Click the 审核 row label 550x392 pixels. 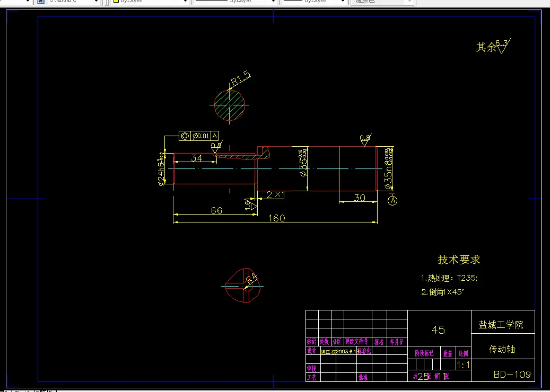[311, 369]
